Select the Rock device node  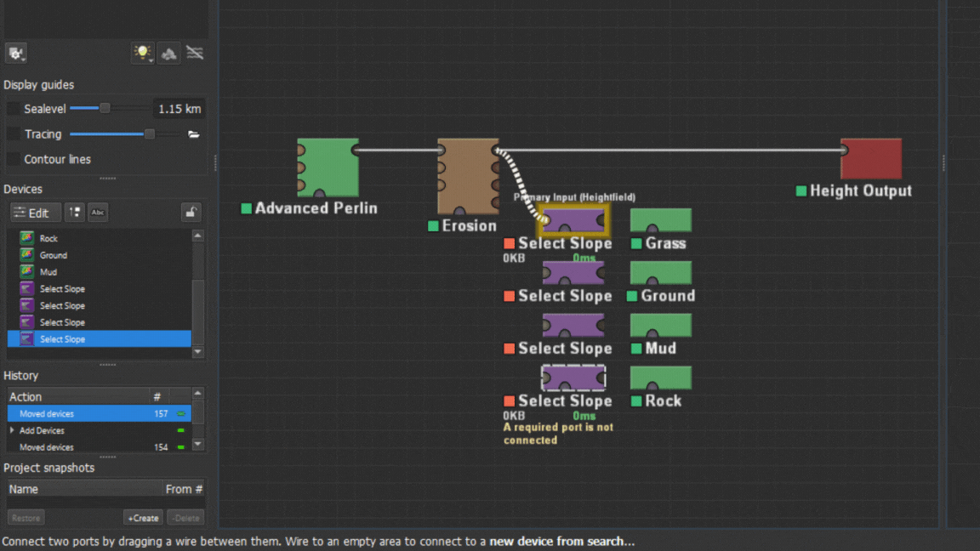tap(661, 378)
